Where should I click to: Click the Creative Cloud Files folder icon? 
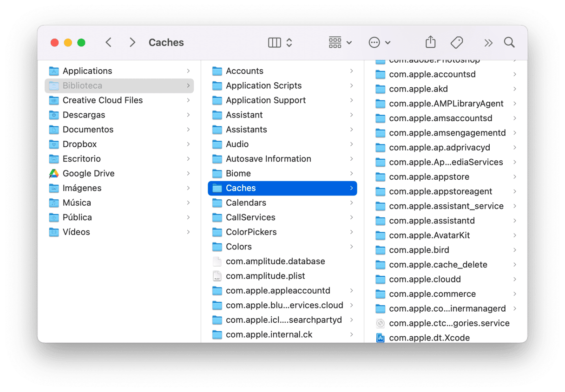[x=54, y=100]
